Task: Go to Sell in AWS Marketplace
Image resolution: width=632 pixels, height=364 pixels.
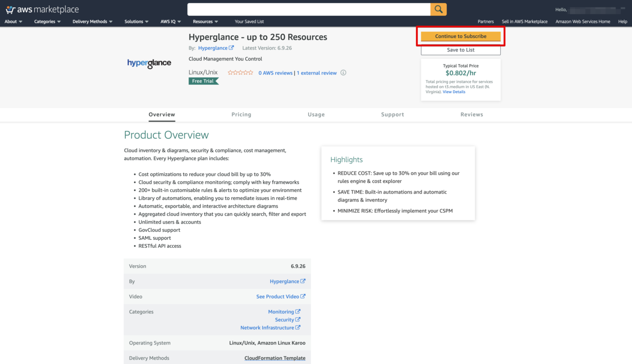Action: [525, 22]
